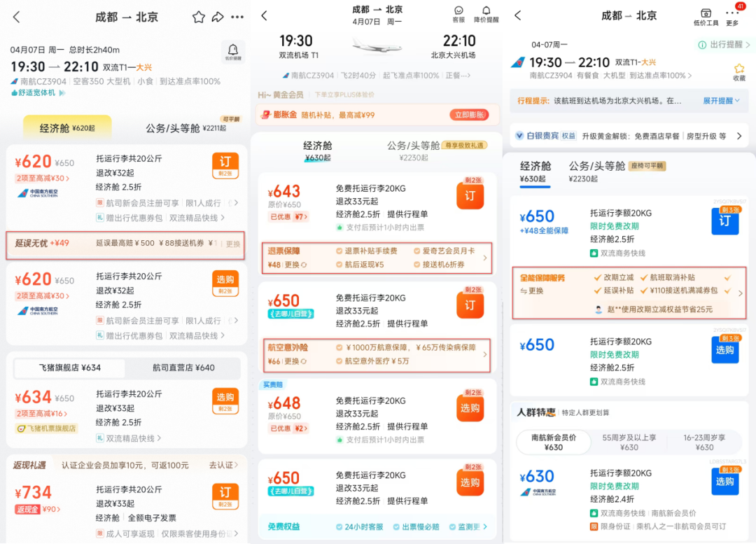Image resolution: width=756 pixels, height=544 pixels.
Task: Favorite the flight with the left panel star
Action: 199,18
